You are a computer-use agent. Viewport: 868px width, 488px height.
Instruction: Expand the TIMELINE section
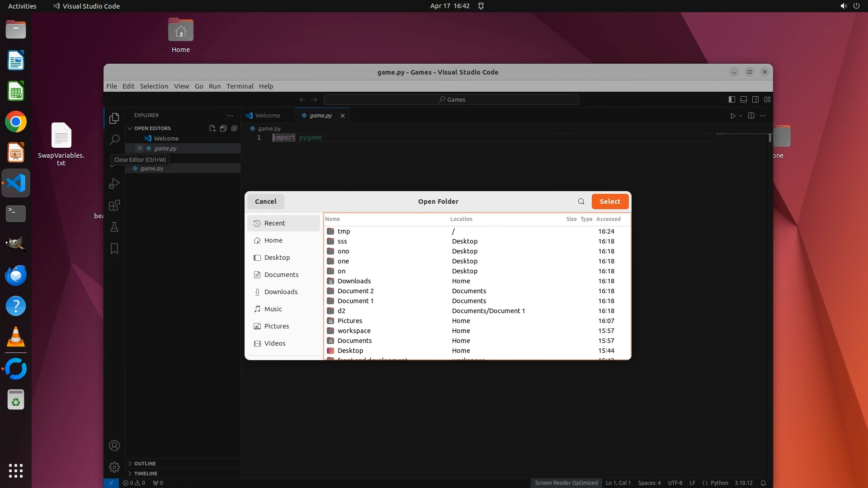pos(146,474)
